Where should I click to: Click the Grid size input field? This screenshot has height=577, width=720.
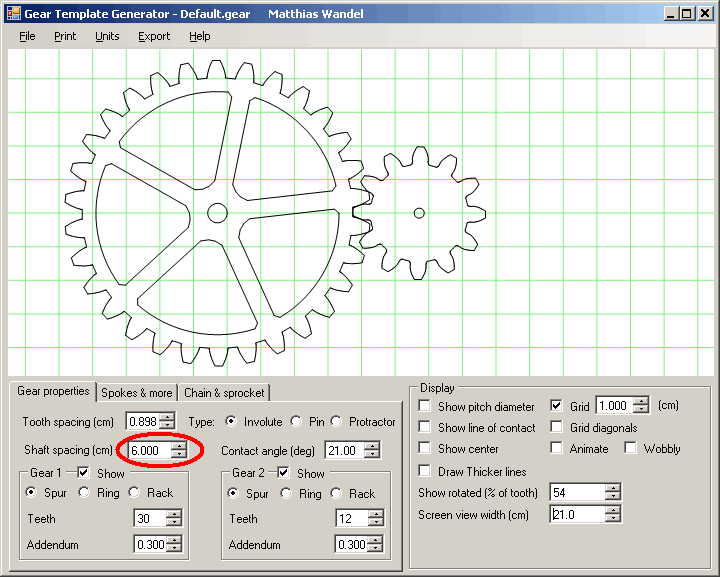pyautogui.click(x=614, y=406)
